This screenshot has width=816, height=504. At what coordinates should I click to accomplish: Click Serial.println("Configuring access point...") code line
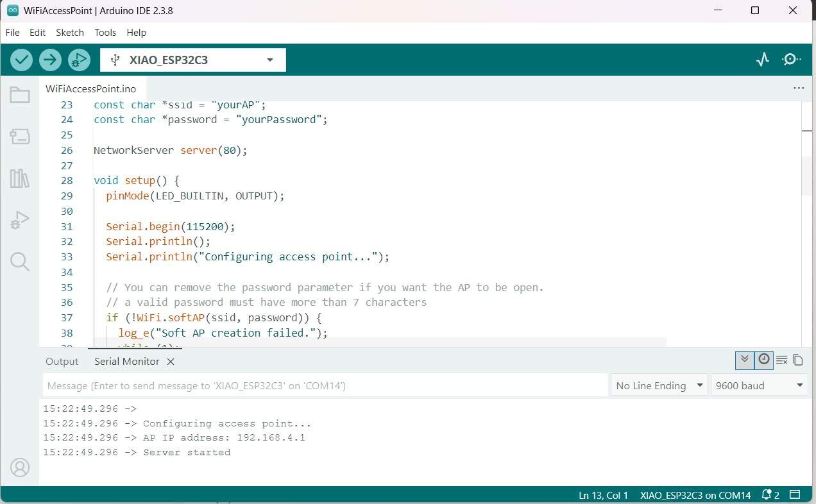pyautogui.click(x=248, y=257)
